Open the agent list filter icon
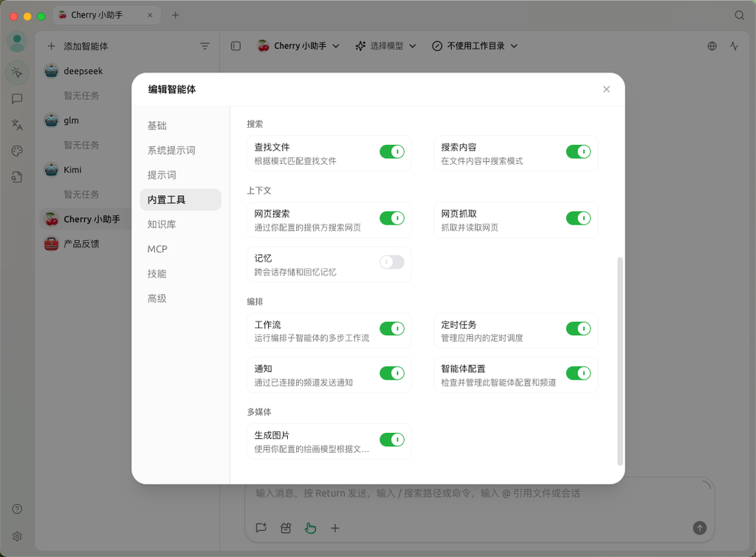The height and width of the screenshot is (557, 756). pos(205,47)
